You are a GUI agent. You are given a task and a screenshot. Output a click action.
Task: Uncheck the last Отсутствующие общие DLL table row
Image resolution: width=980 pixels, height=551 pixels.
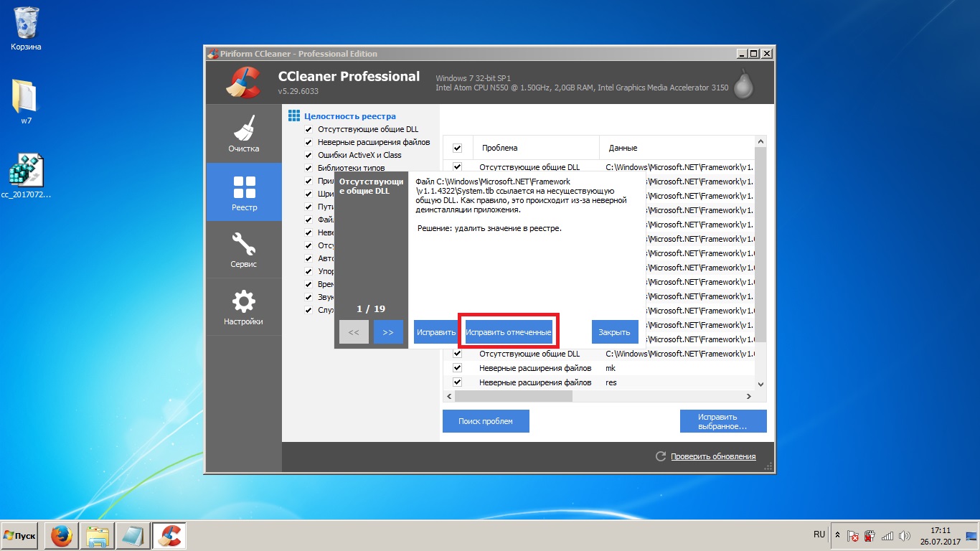[457, 354]
